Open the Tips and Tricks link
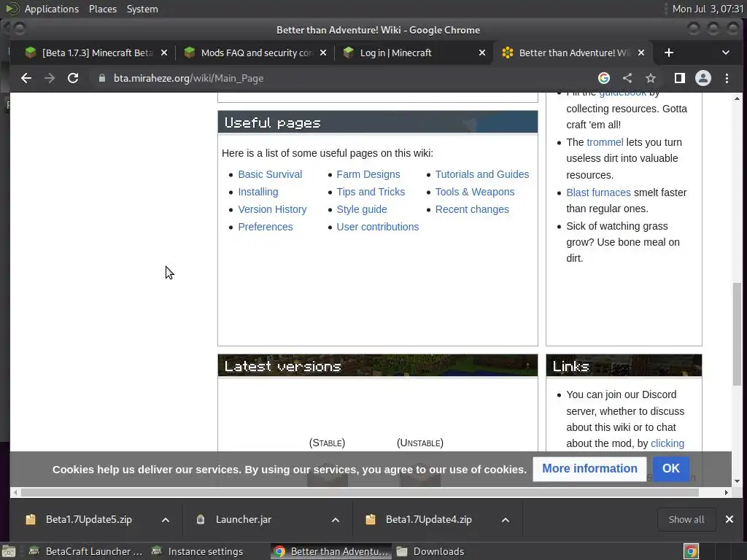The height and width of the screenshot is (560, 747). [x=371, y=192]
